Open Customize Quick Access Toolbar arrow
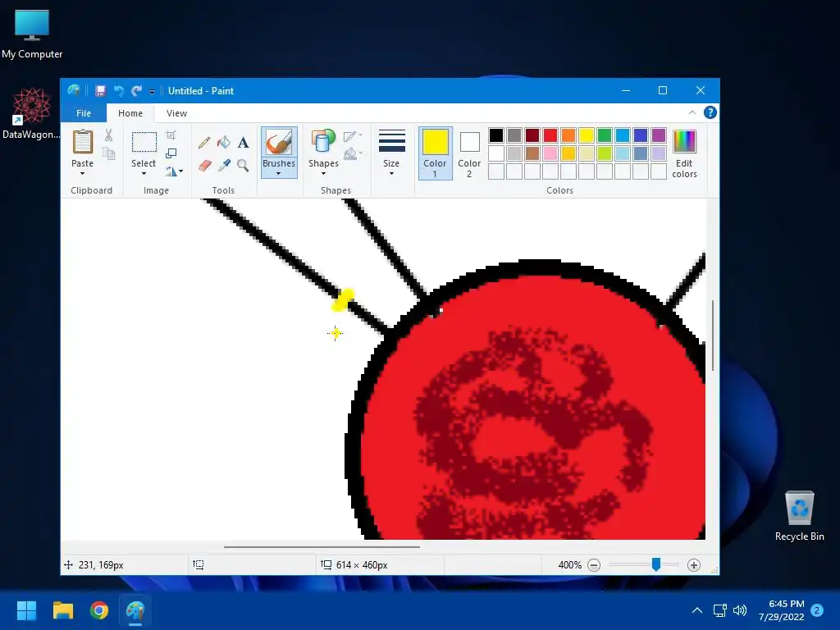Image resolution: width=840 pixels, height=630 pixels. pos(152,92)
